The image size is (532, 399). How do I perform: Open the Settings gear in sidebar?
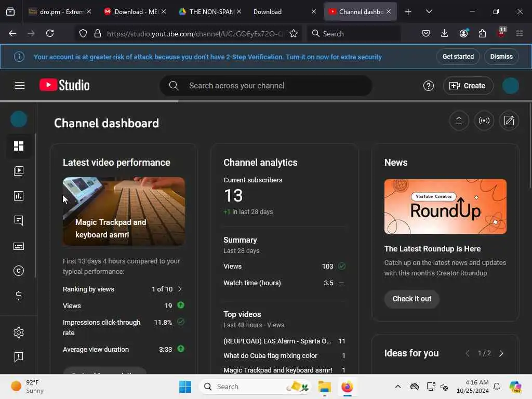(19, 332)
